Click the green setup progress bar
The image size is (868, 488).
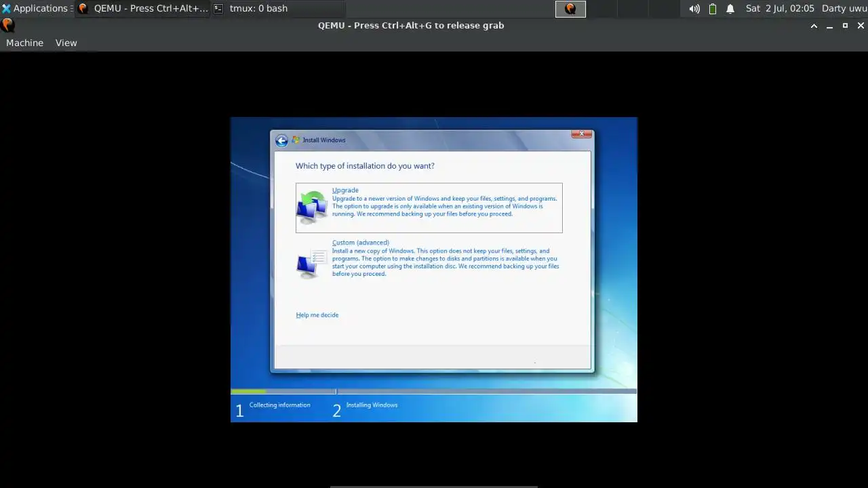pyautogui.click(x=248, y=391)
